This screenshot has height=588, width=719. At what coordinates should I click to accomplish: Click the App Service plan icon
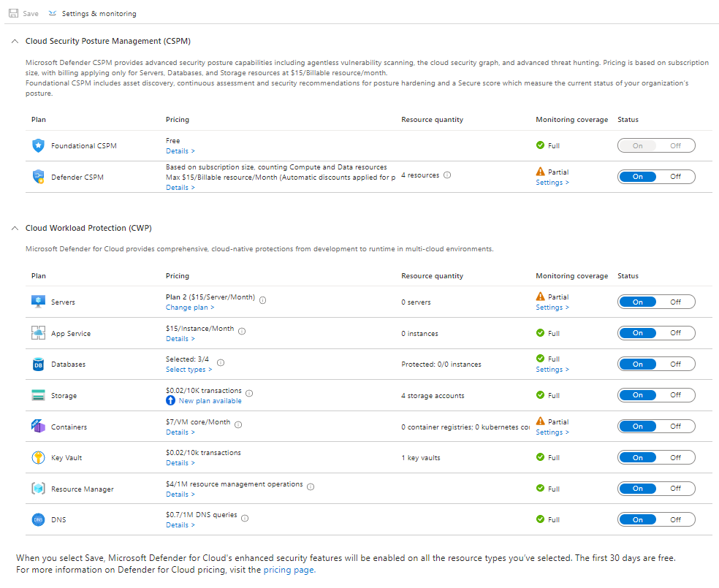38,334
